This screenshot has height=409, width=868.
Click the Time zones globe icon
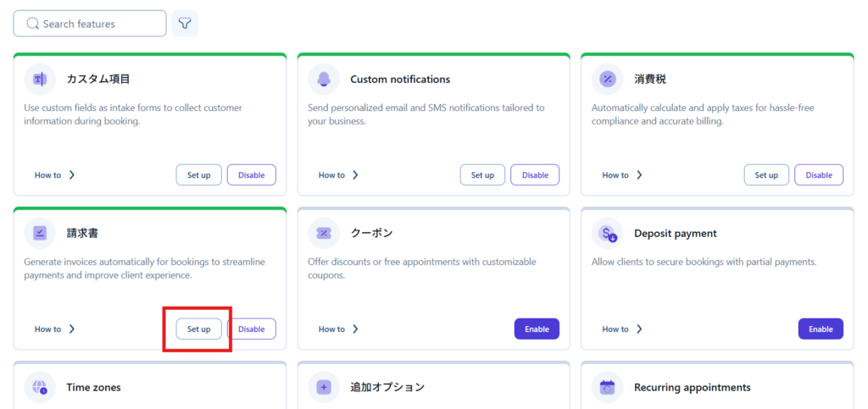40,387
